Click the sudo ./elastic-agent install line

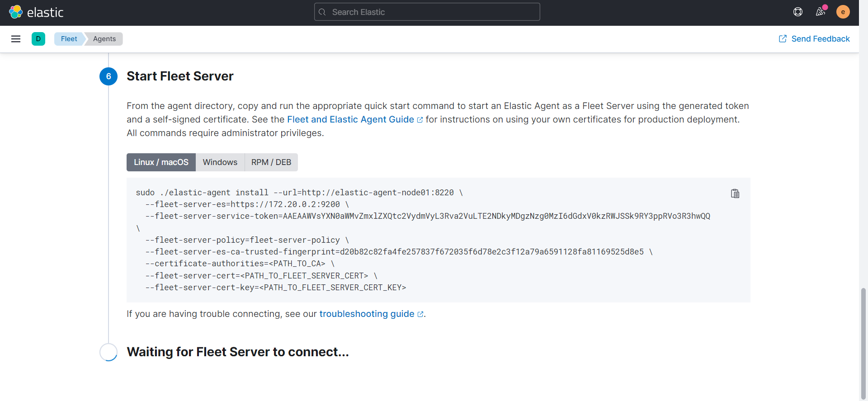coord(299,193)
